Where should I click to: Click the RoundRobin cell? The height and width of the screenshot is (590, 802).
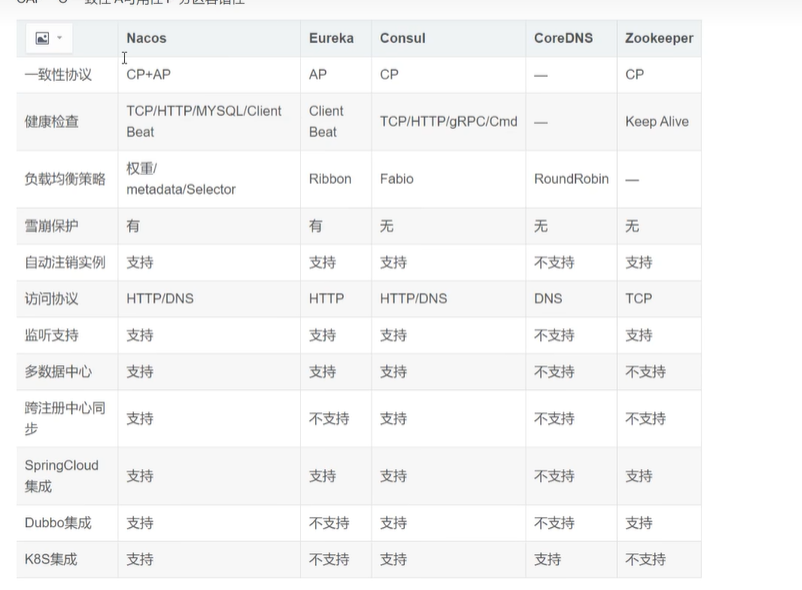coord(571,179)
